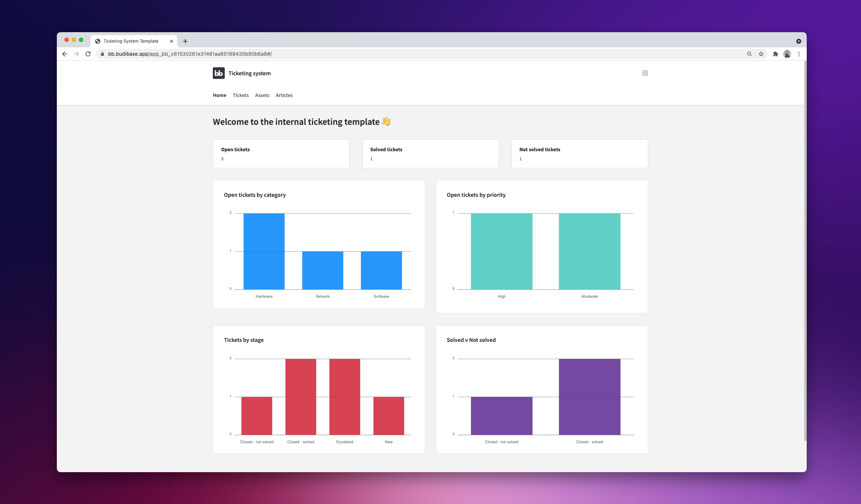Click the browser back navigation arrow
Screen dimensions: 861x504
pyautogui.click(x=66, y=54)
